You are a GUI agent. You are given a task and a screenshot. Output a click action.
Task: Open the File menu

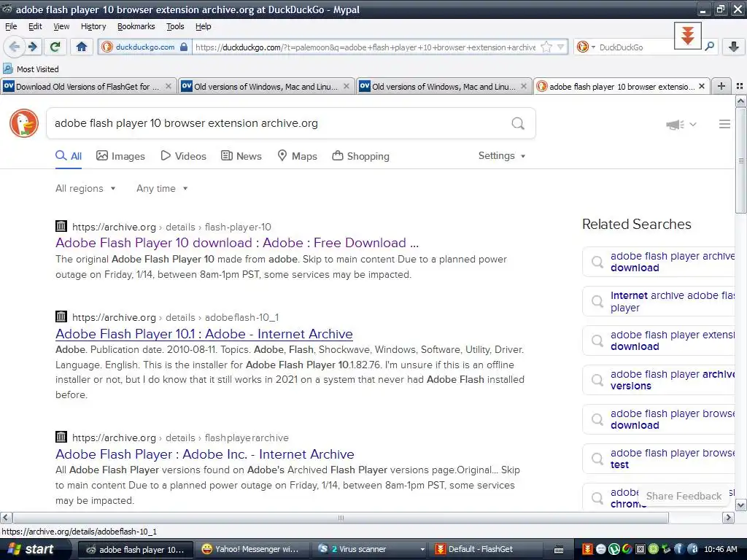tap(11, 26)
